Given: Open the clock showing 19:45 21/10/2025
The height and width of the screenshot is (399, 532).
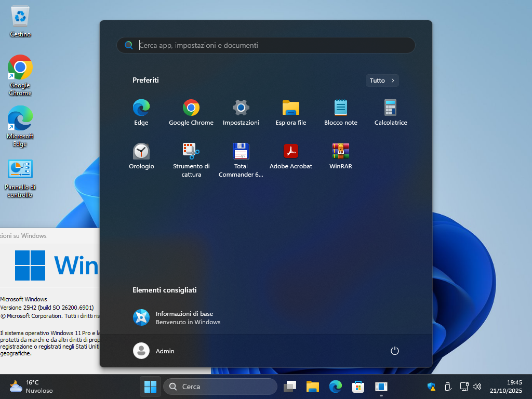Looking at the screenshot, I should (x=506, y=387).
